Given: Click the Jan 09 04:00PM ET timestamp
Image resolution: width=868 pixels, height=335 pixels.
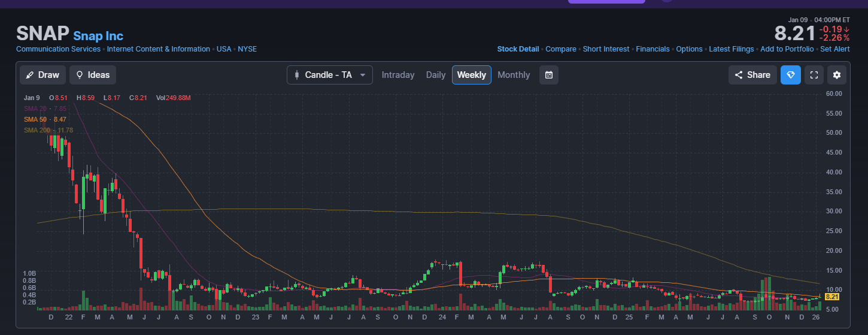Looking at the screenshot, I should point(819,20).
